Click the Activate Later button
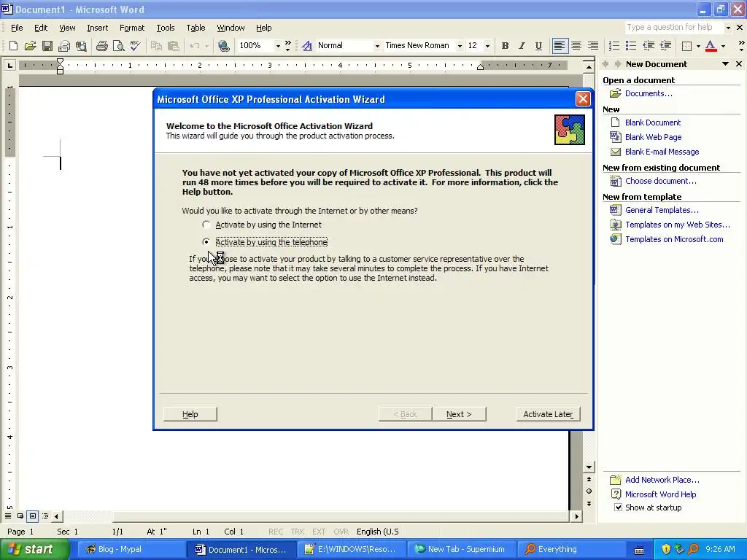This screenshot has height=560, width=747. [548, 414]
